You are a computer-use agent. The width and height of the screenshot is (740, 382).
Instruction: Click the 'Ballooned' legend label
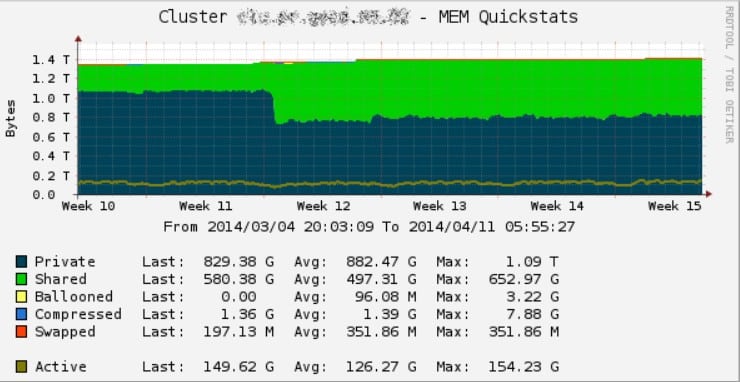(x=74, y=297)
